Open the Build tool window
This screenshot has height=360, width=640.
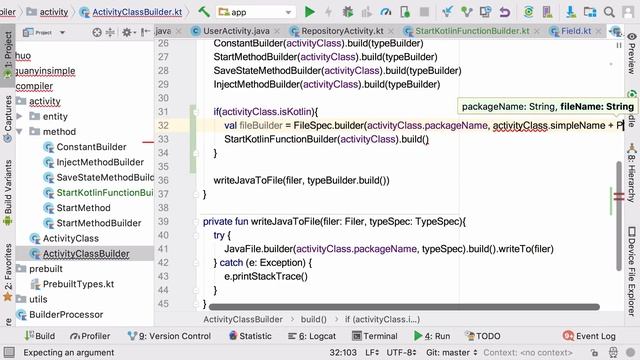click(40, 336)
